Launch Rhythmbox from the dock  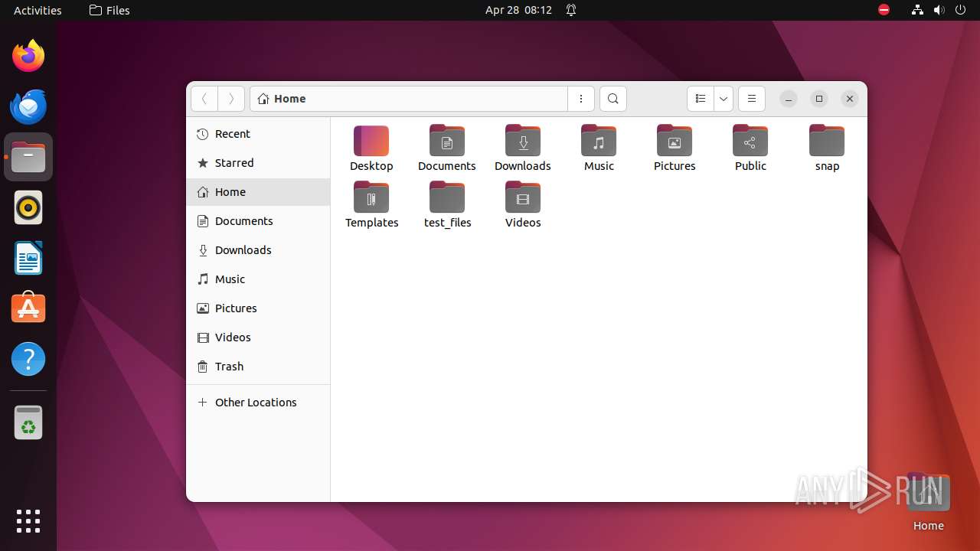[x=28, y=207]
